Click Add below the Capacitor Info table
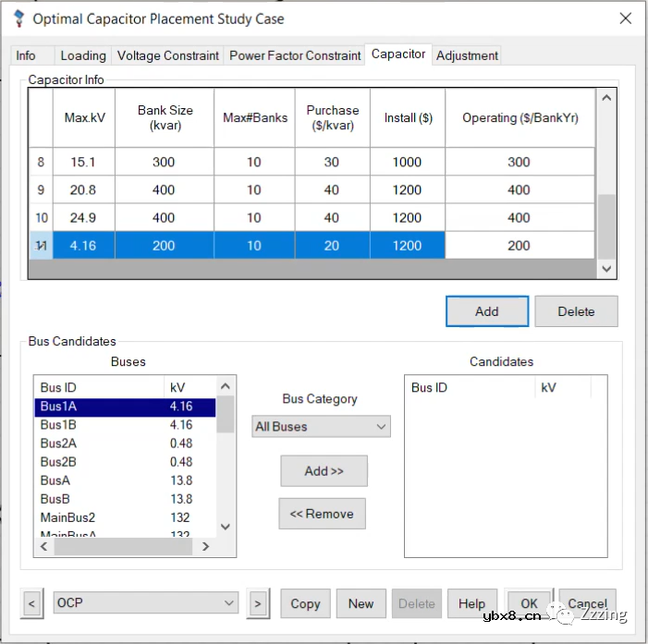 click(x=486, y=311)
